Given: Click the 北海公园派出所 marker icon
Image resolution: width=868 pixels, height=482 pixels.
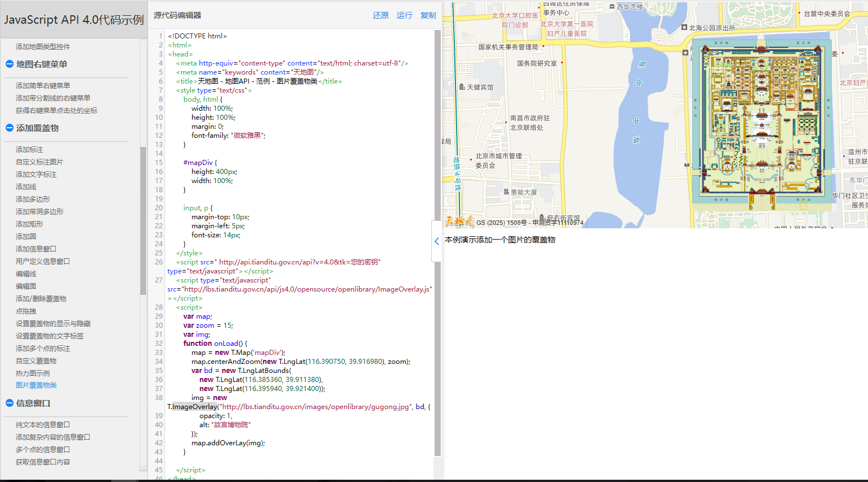Looking at the screenshot, I should (684, 27).
